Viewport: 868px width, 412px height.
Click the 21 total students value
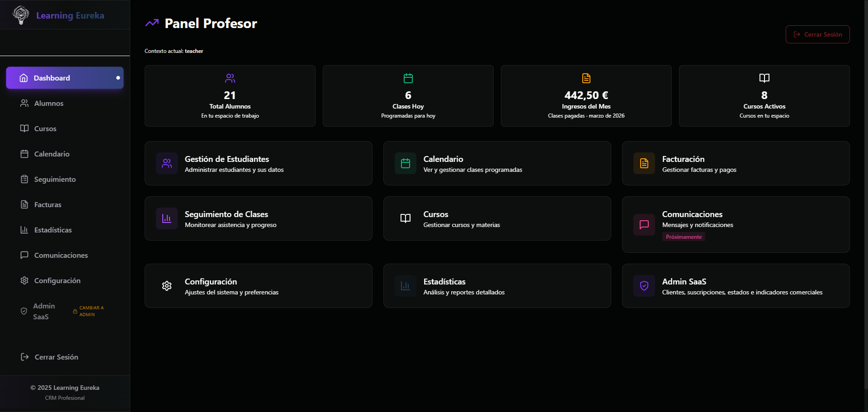pos(230,95)
